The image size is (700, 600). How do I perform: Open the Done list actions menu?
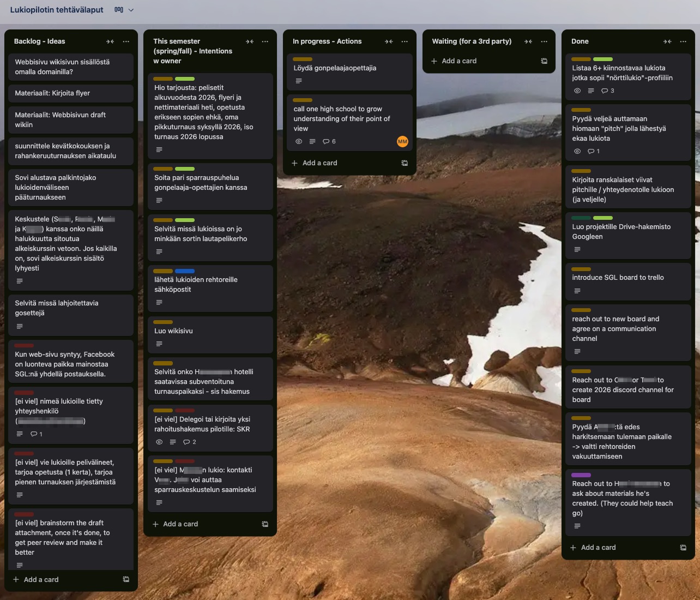683,41
